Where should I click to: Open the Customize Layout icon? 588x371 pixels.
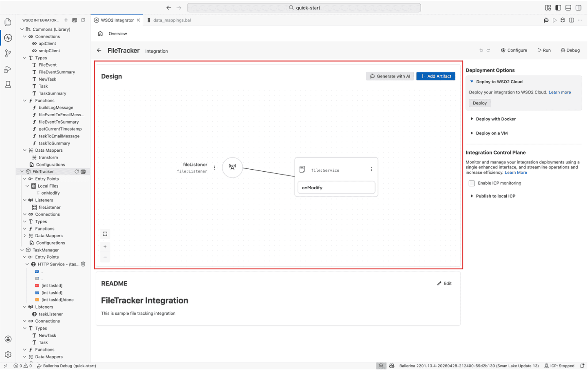(x=548, y=8)
